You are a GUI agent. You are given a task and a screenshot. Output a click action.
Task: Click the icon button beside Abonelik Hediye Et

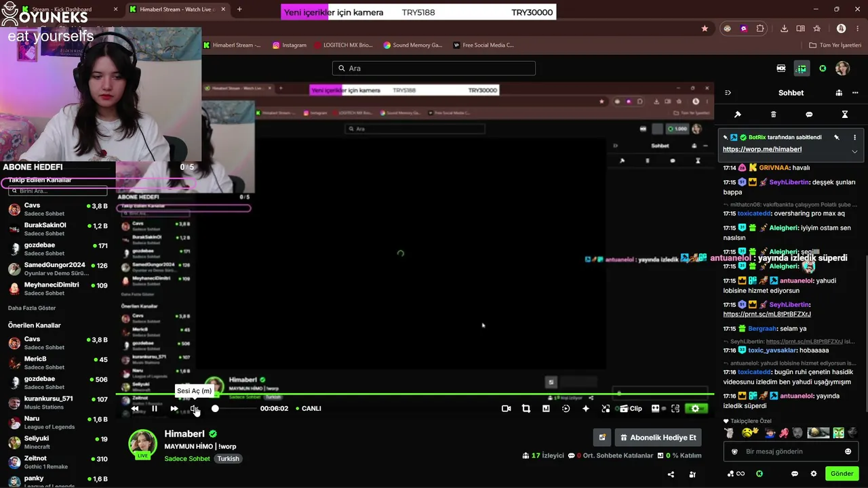601,438
